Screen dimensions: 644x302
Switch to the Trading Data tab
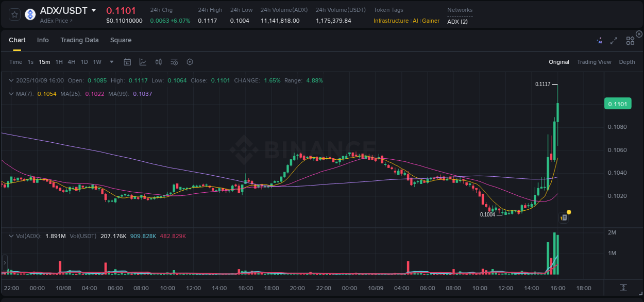[79, 40]
